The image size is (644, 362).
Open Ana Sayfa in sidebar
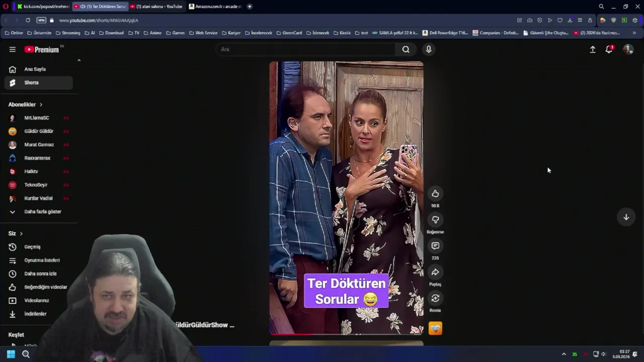click(x=39, y=69)
